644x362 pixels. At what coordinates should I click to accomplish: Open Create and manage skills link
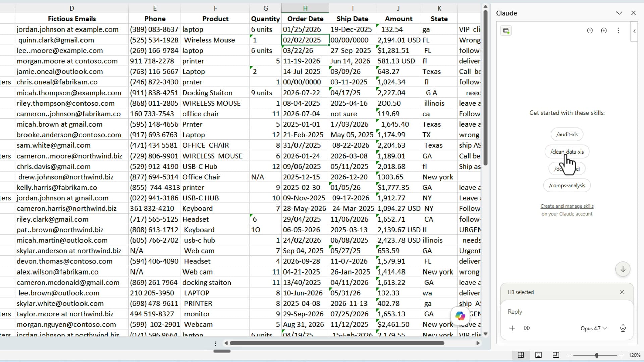[567, 206]
